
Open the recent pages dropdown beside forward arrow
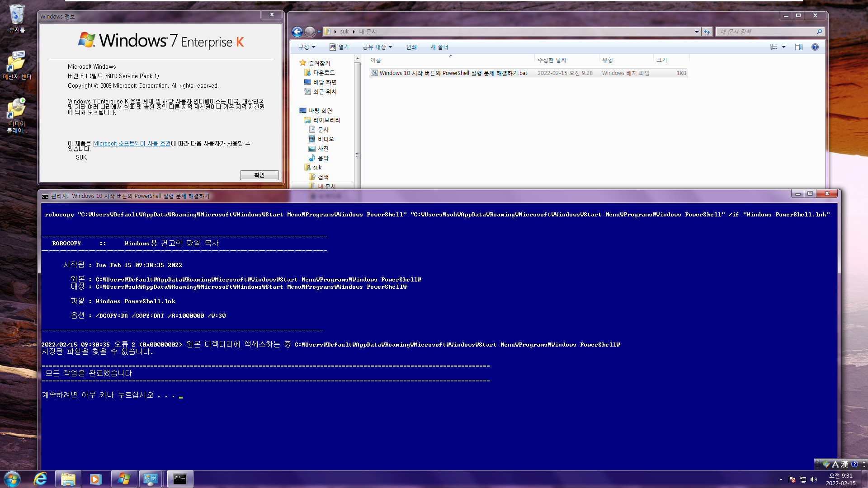(319, 32)
